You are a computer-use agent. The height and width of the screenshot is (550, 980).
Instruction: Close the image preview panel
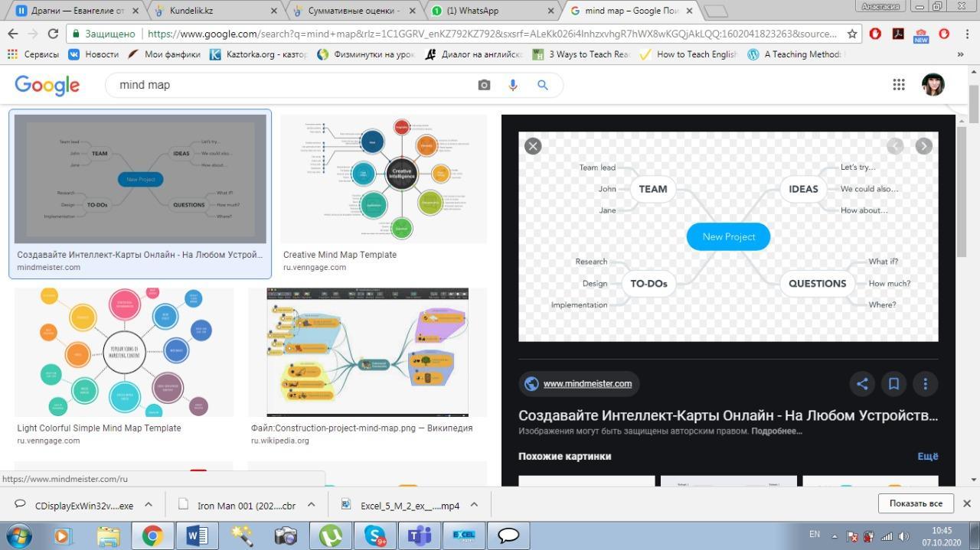pos(533,146)
